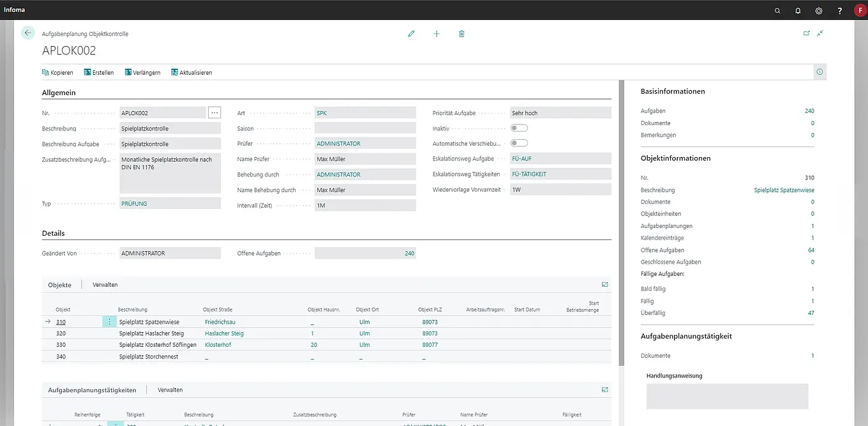Toggle the Inaktiv switch
Image resolution: width=868 pixels, height=426 pixels.
click(x=519, y=128)
